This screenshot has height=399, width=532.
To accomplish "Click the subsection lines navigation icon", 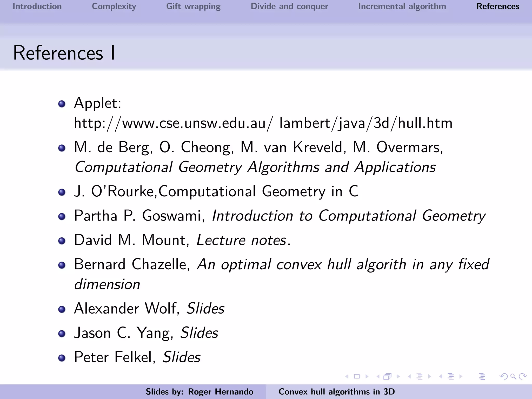I will pyautogui.click(x=420, y=376).
